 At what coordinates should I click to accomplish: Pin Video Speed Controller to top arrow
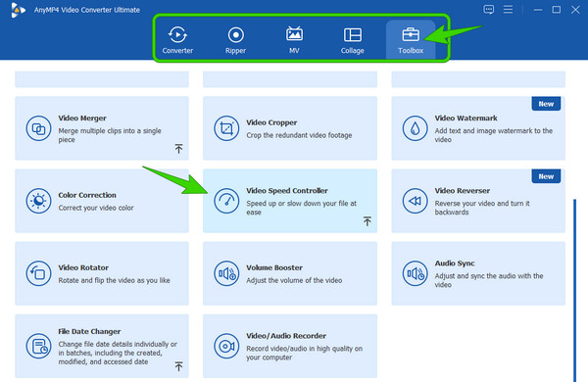[367, 221]
